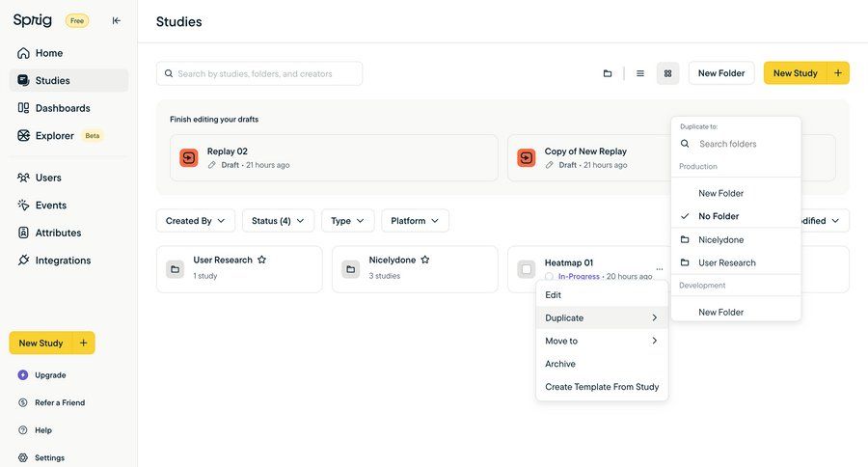
Task: Select Production New Folder in Duplicate list
Action: (x=736, y=193)
